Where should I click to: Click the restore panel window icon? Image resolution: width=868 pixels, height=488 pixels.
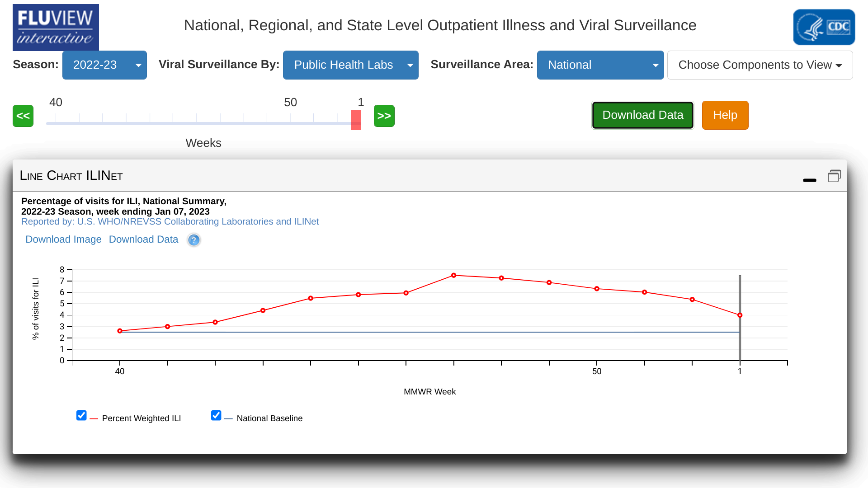tap(834, 176)
